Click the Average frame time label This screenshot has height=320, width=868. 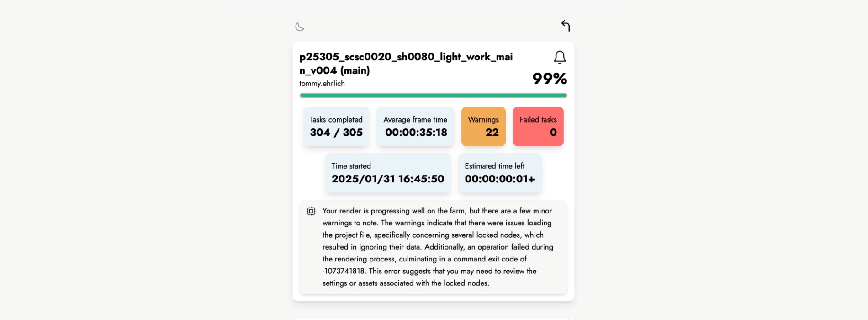click(415, 120)
